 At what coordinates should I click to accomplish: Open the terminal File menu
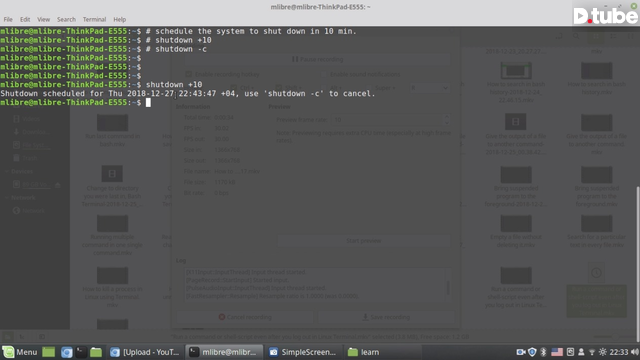click(x=8, y=19)
